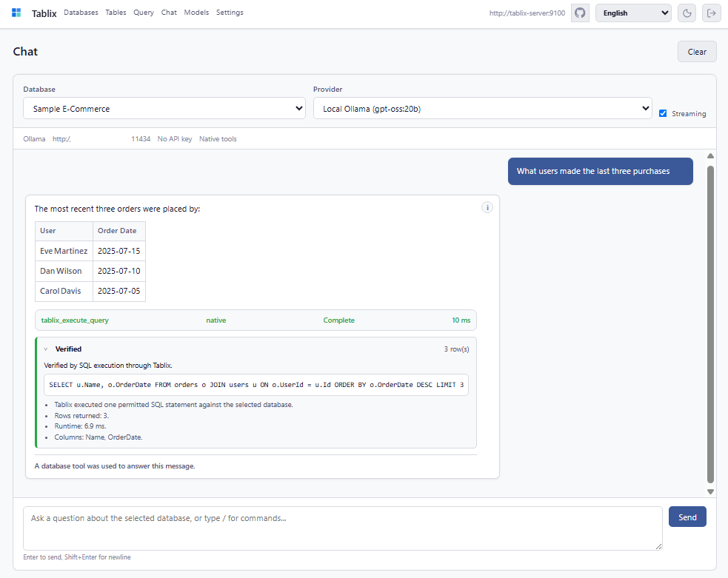Click the Eve Martinez table cell
This screenshot has width=728, height=578.
64,251
